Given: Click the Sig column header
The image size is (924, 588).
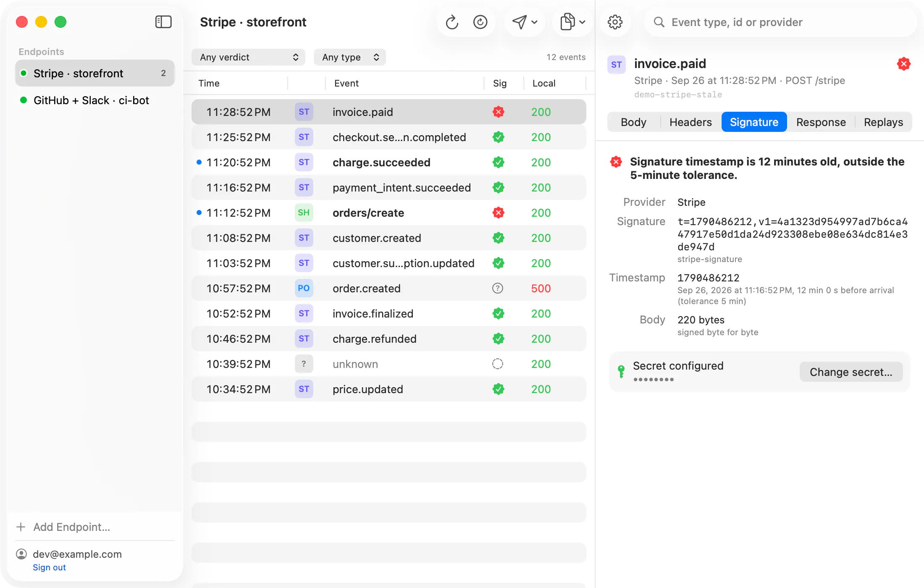Looking at the screenshot, I should (x=499, y=83).
